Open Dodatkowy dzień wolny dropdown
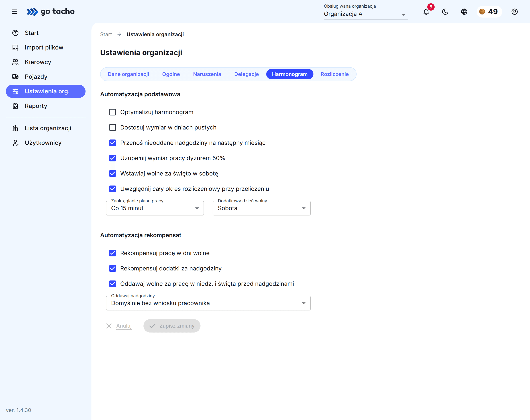Viewport: 530px width, 420px height. [262, 208]
